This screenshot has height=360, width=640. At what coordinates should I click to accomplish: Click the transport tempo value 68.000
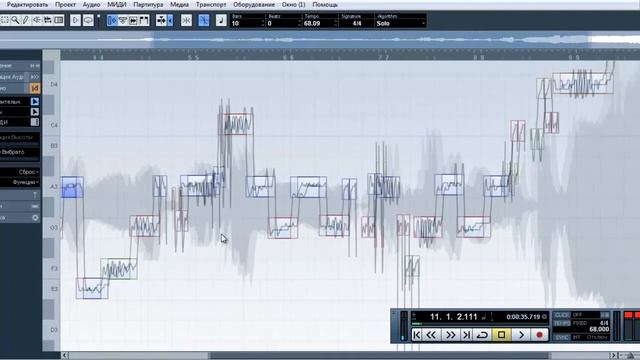(599, 329)
